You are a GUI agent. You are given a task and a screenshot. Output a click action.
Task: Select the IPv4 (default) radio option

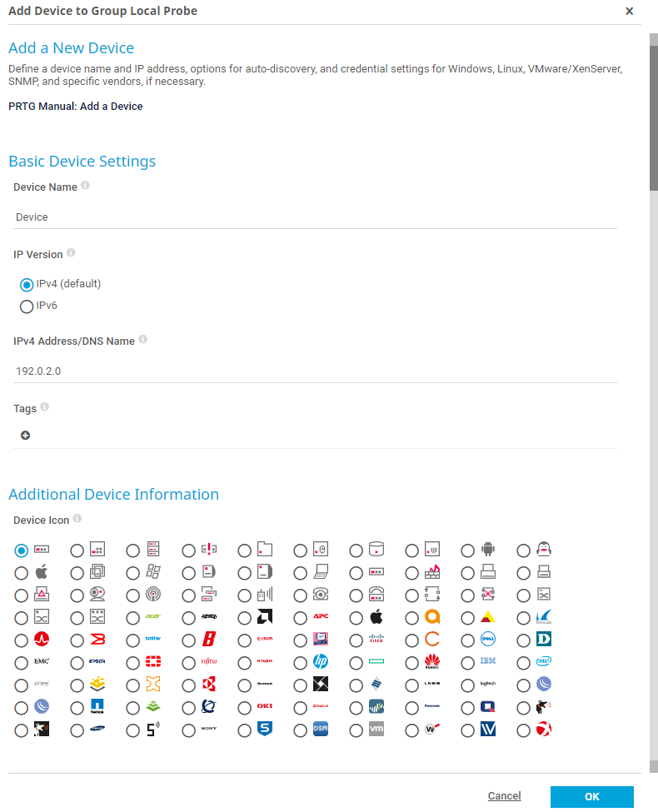coord(27,284)
